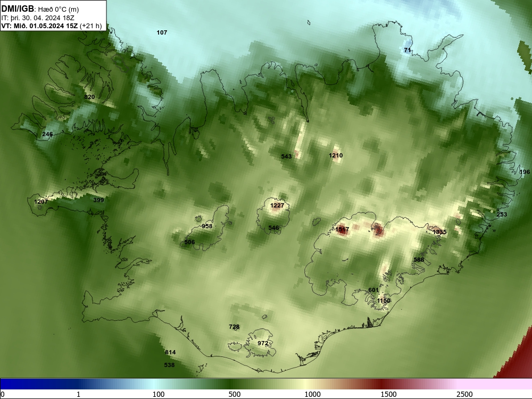
Task: Click the value 1150 on the map
Action: 384,301
